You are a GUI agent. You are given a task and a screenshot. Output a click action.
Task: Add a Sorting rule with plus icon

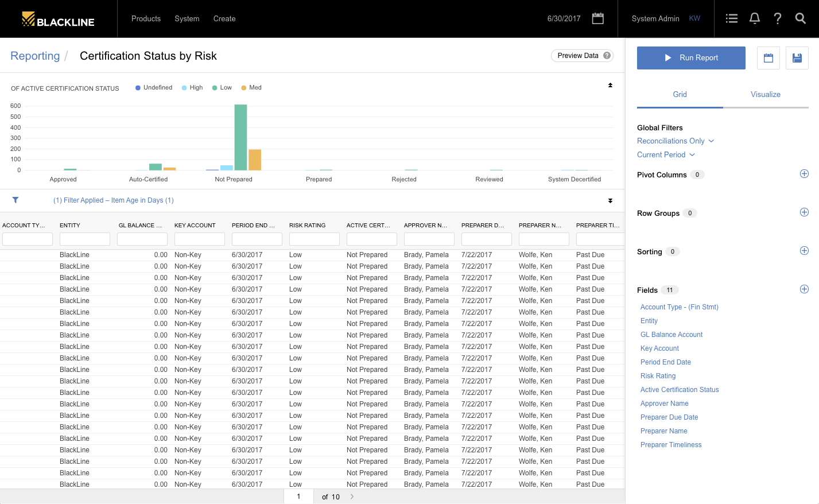pyautogui.click(x=804, y=251)
